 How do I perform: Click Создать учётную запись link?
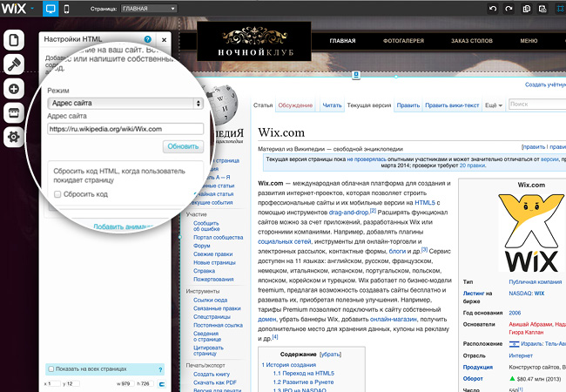click(545, 84)
